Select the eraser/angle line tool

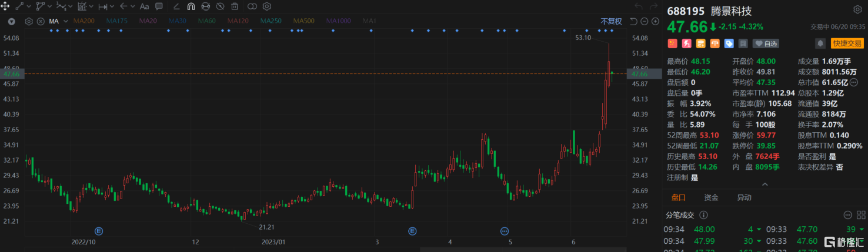coord(177,6)
